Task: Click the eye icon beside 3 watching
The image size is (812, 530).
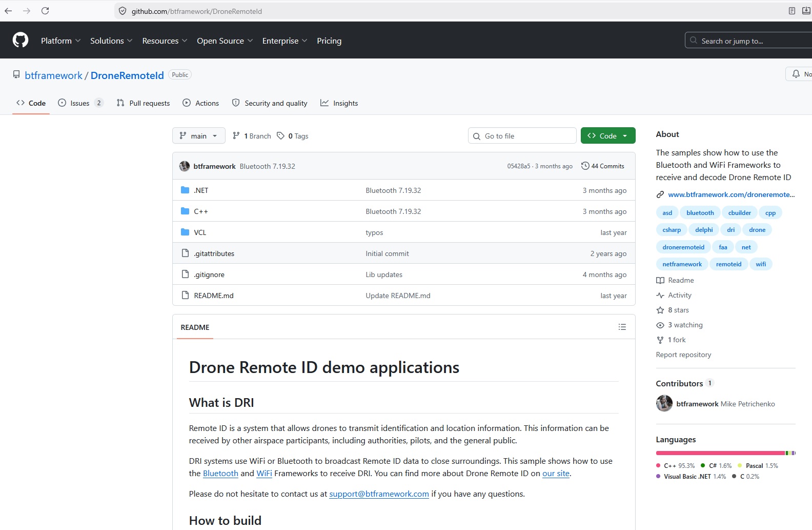Action: (660, 325)
